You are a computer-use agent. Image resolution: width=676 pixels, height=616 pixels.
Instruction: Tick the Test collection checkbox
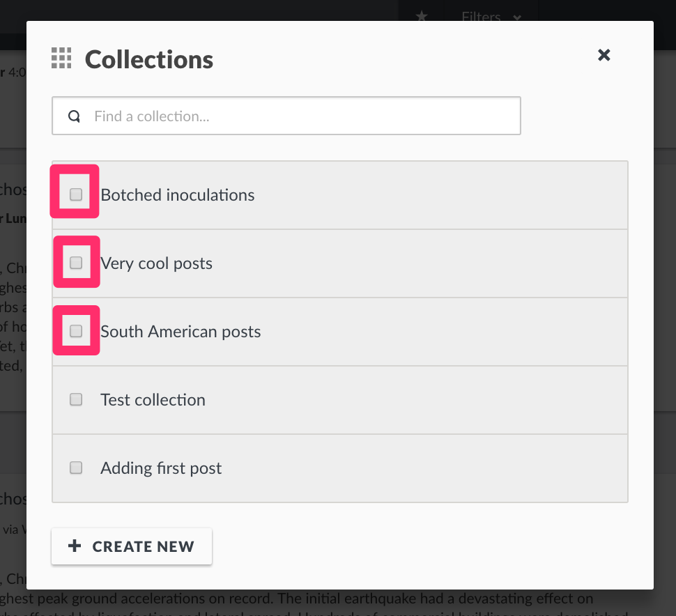click(x=76, y=399)
